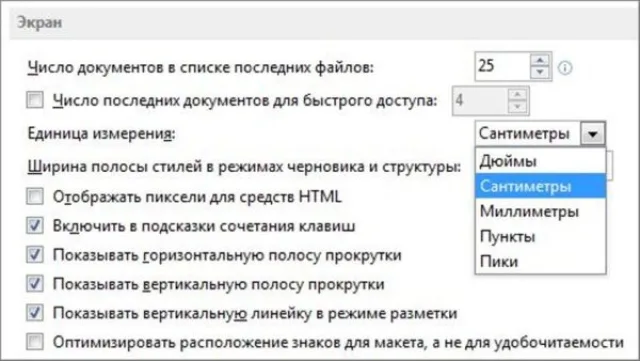The height and width of the screenshot is (361, 640).
Task: Enable 'Число последних документов для быстрого доступа' checkbox
Action: tap(35, 100)
